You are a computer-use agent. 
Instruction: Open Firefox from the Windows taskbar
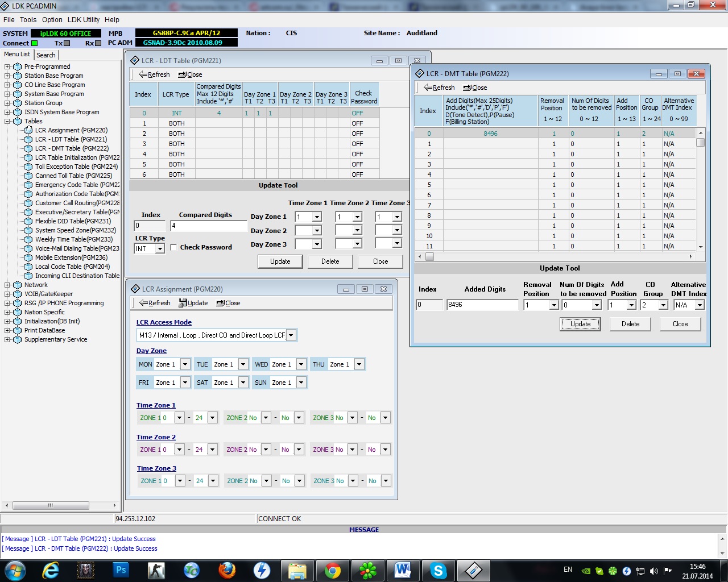(x=227, y=570)
